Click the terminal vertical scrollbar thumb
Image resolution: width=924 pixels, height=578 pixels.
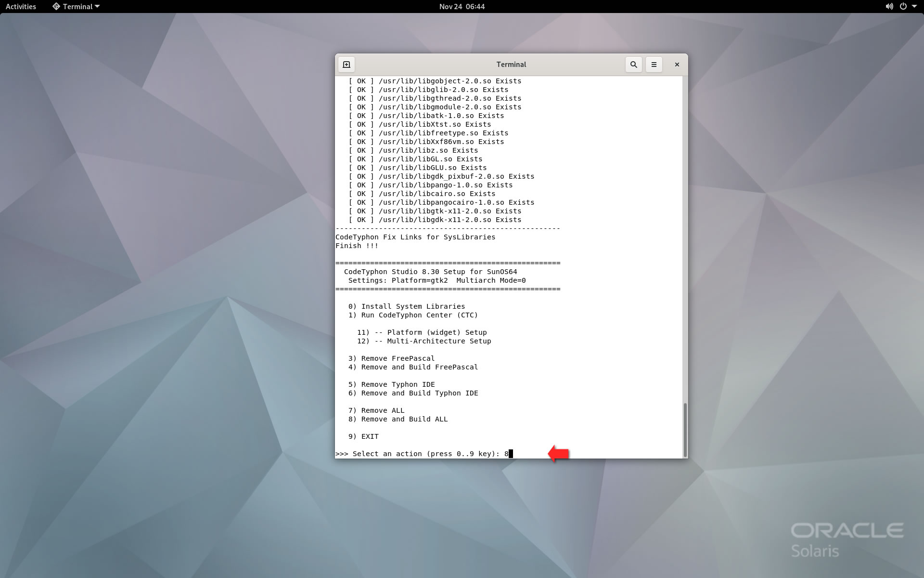[x=685, y=430]
